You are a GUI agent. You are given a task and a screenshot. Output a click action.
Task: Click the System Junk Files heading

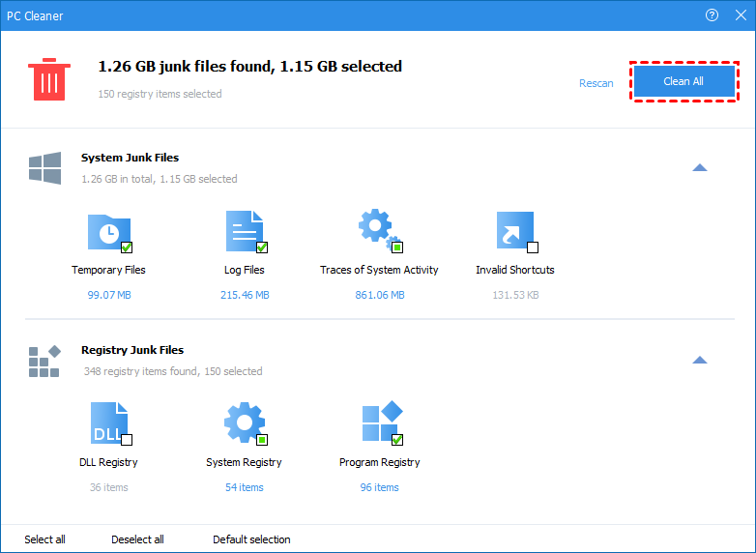click(x=130, y=158)
